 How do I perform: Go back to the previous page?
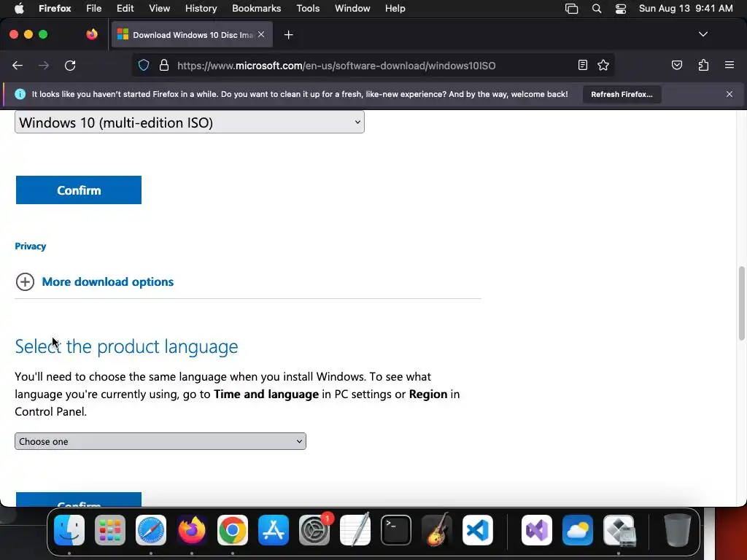click(x=18, y=66)
